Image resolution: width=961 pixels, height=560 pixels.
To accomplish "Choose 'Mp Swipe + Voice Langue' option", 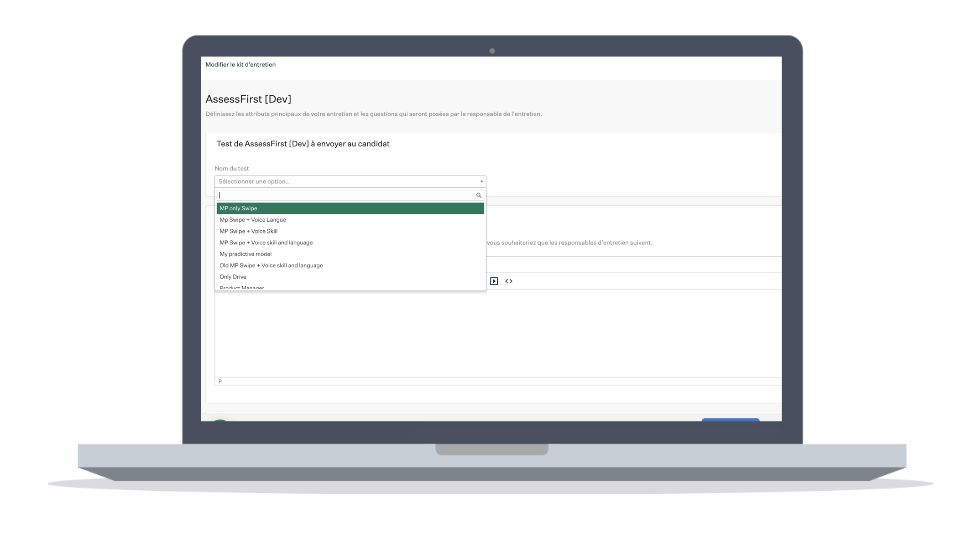I will point(253,220).
